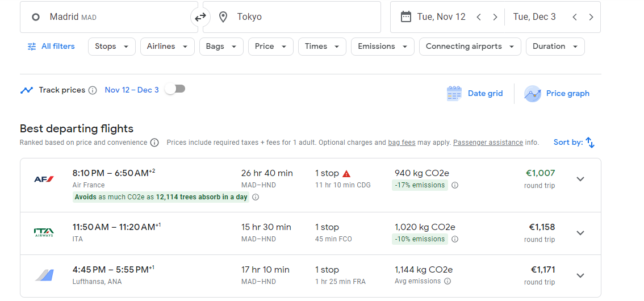Open the Sort by menu

(574, 143)
